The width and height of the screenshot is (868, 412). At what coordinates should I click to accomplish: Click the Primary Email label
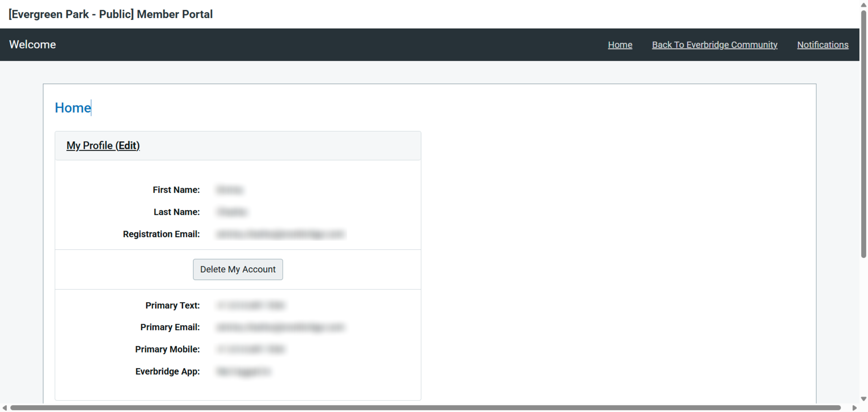[x=170, y=327]
